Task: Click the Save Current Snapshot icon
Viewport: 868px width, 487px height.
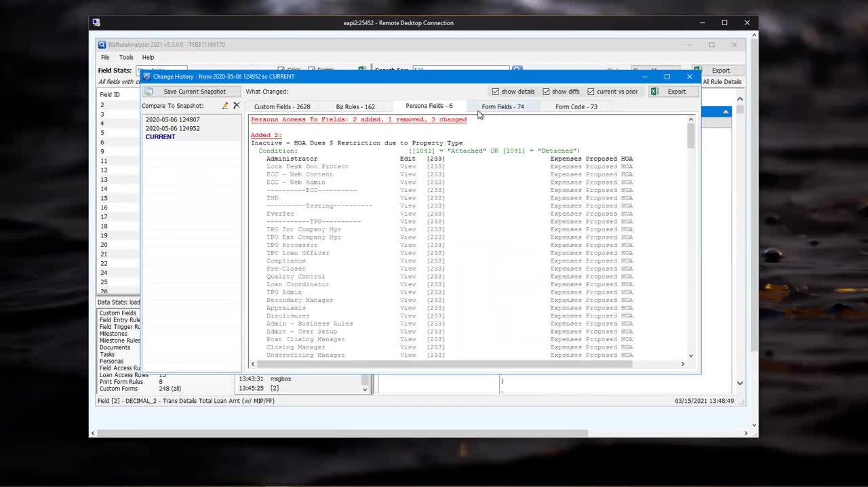Action: (x=149, y=92)
